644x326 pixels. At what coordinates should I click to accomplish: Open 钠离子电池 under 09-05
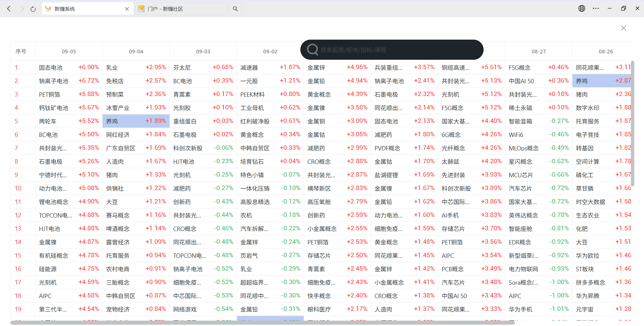click(x=53, y=81)
